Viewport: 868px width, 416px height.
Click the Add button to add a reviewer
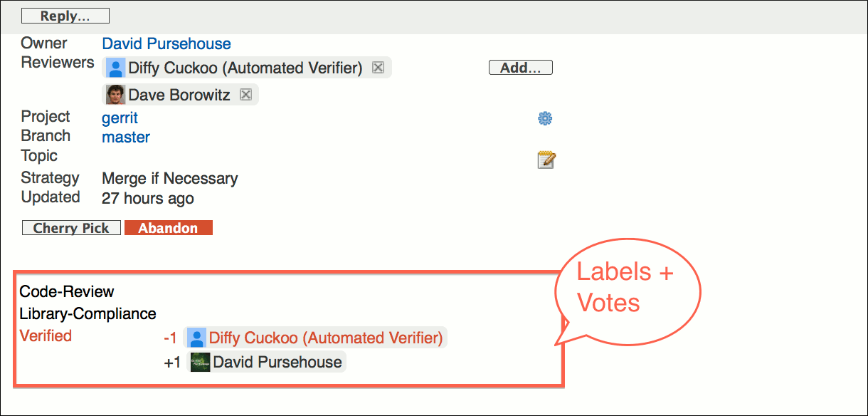[520, 67]
